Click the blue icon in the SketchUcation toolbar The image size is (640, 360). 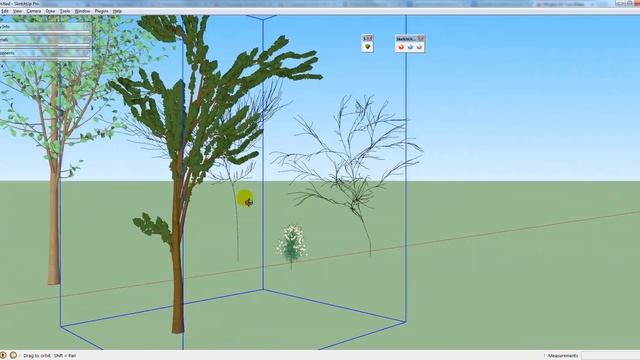tap(410, 47)
